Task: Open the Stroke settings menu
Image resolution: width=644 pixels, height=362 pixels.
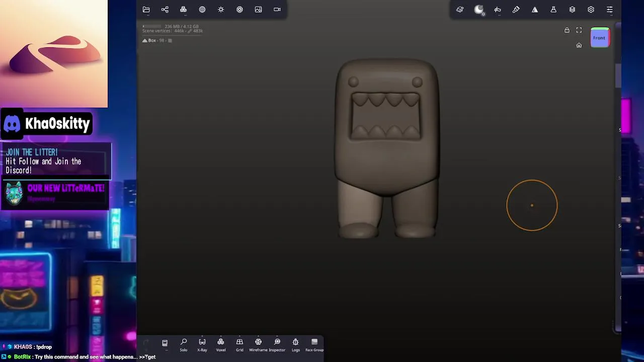Action: point(498,10)
